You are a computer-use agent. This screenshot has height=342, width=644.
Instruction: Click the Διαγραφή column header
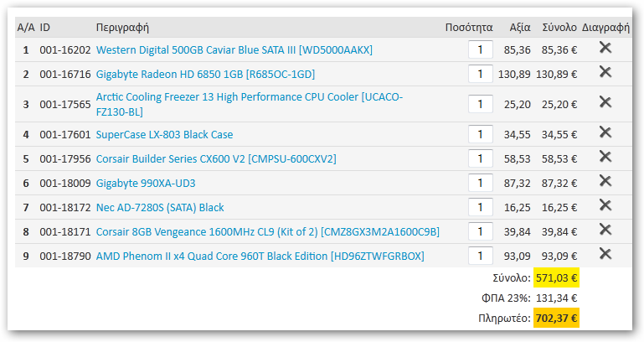pos(605,28)
